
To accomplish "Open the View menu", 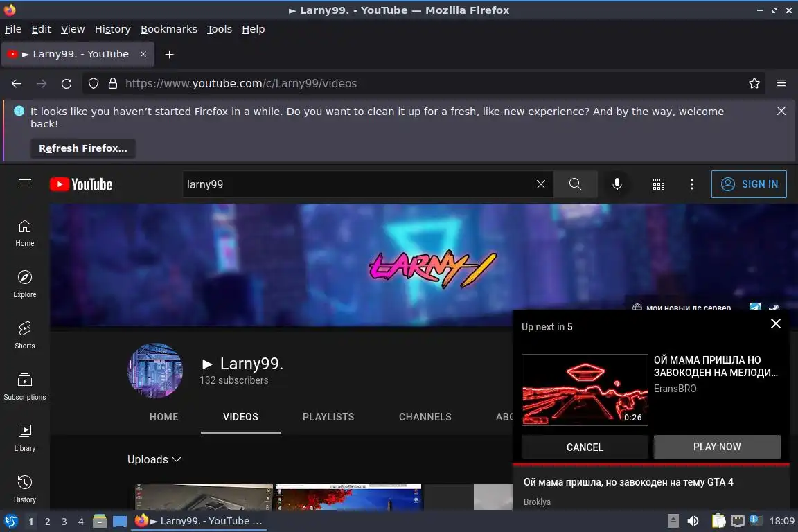I will tap(73, 29).
